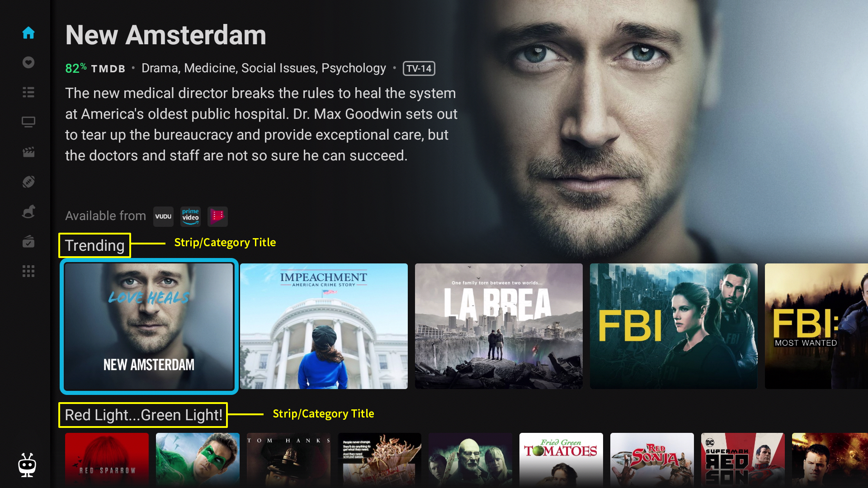Open the La Brea show tile
The height and width of the screenshot is (488, 868).
click(x=499, y=326)
